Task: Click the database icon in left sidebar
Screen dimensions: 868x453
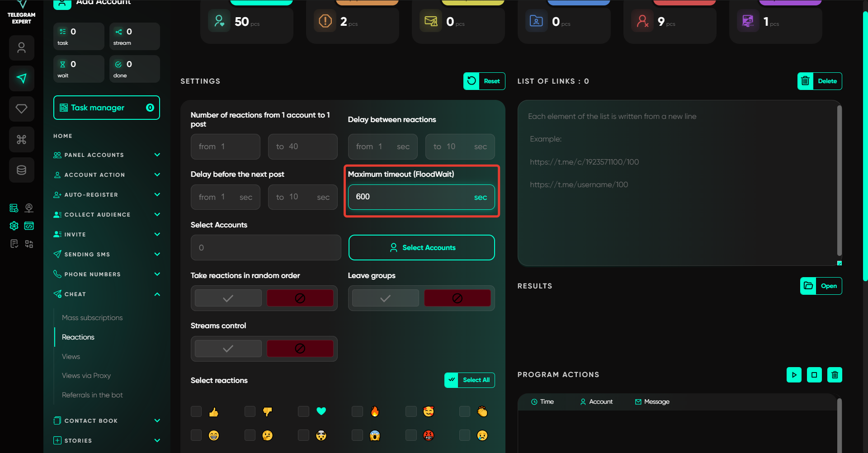Action: point(21,170)
